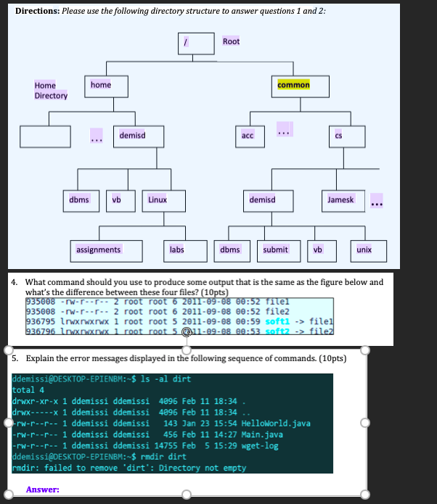Click the rotate handle above the selected image

[187, 331]
